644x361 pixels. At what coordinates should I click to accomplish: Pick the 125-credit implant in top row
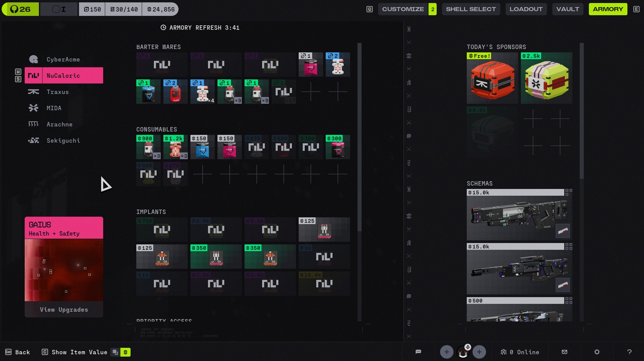pos(324,230)
